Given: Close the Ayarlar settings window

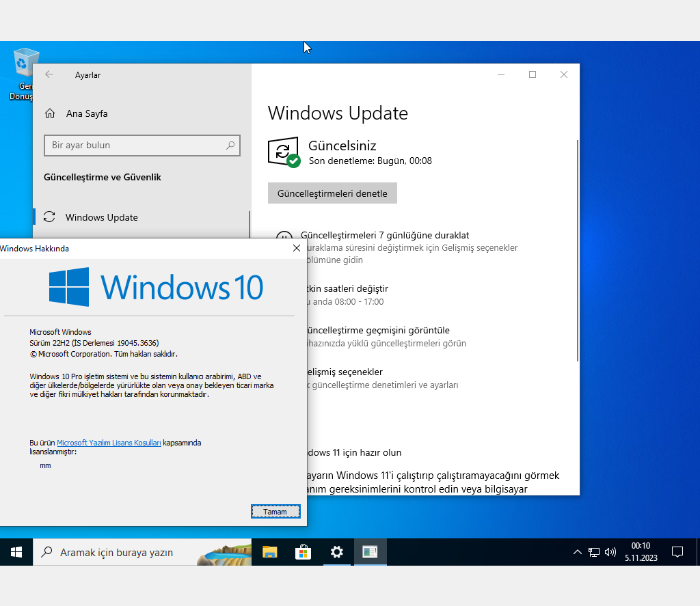Looking at the screenshot, I should point(564,74).
